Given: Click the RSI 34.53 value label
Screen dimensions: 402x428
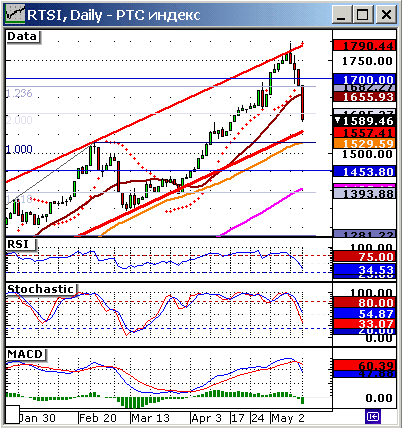Looking at the screenshot, I should pyautogui.click(x=365, y=270).
